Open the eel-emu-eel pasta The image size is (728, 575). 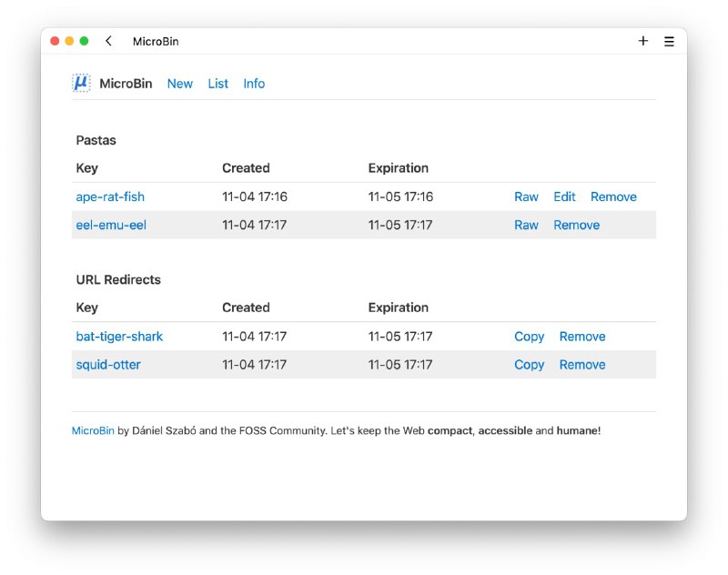click(111, 225)
